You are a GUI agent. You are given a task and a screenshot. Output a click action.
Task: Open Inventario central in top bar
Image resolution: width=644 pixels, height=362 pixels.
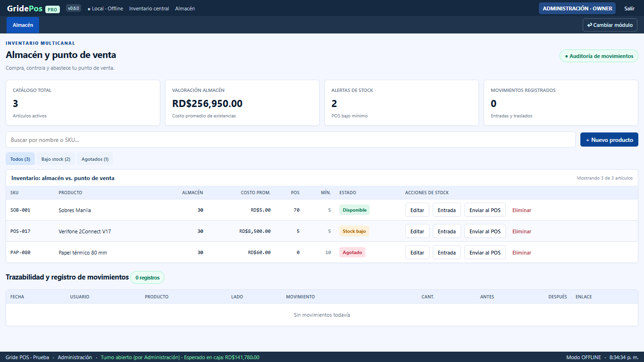click(x=149, y=8)
